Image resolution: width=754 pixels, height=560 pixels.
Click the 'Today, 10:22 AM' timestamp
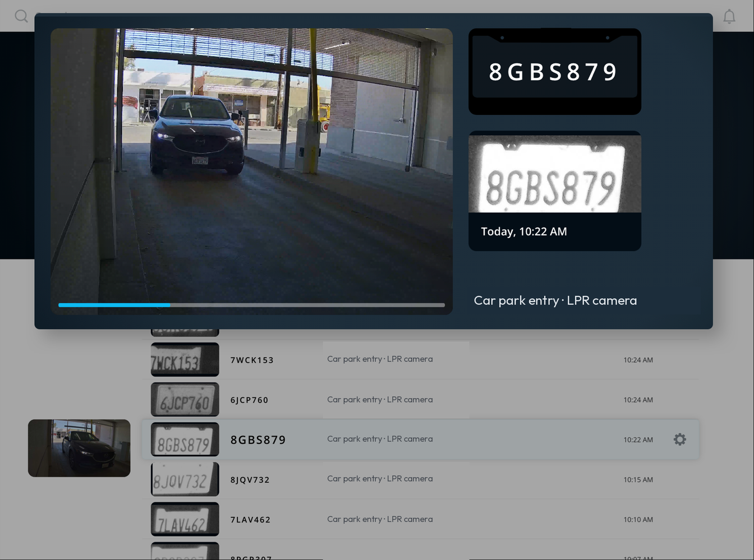pyautogui.click(x=524, y=232)
